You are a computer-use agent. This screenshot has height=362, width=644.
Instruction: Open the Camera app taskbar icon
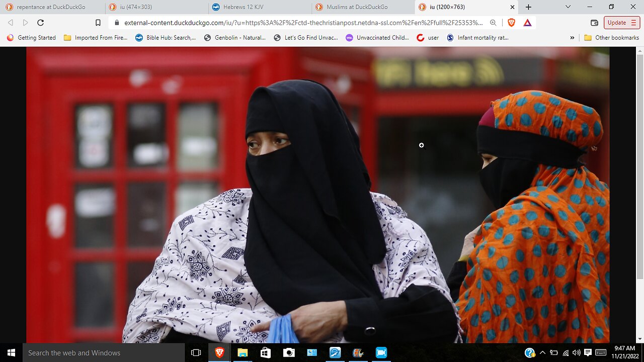click(289, 352)
